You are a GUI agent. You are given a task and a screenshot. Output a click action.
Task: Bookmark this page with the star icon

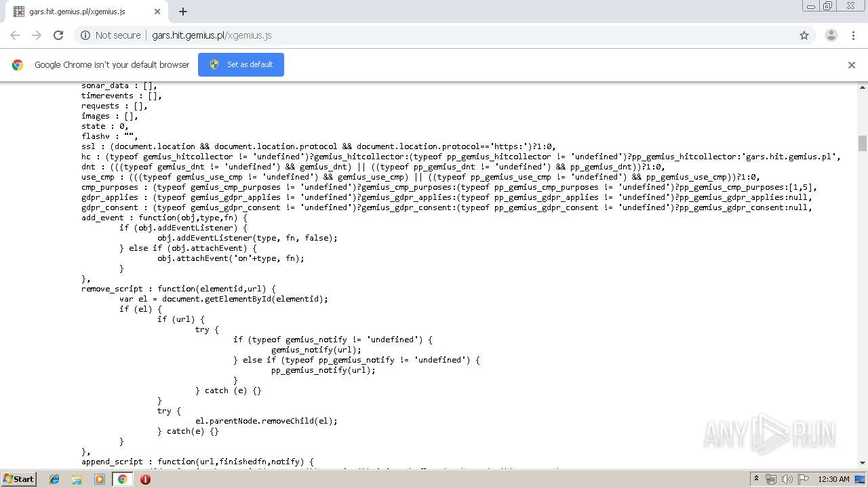tap(804, 35)
